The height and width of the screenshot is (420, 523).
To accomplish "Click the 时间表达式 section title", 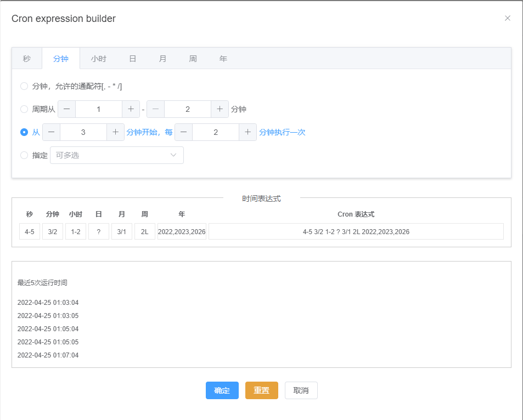I will (x=261, y=198).
